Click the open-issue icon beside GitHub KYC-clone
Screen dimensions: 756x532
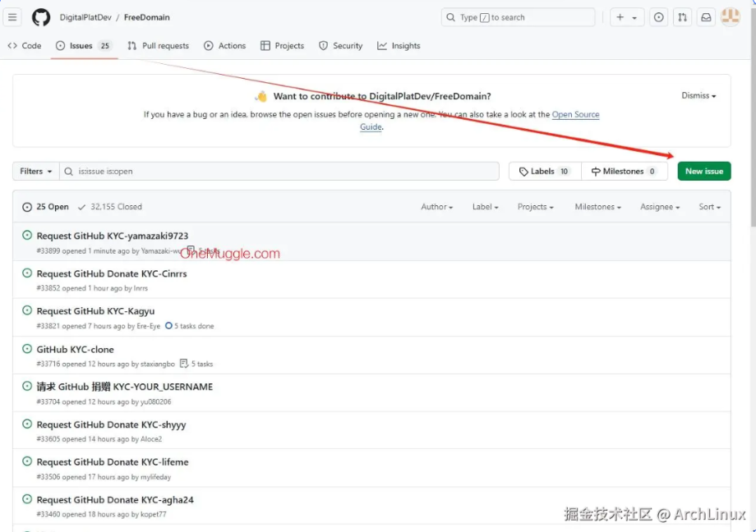pyautogui.click(x=27, y=348)
